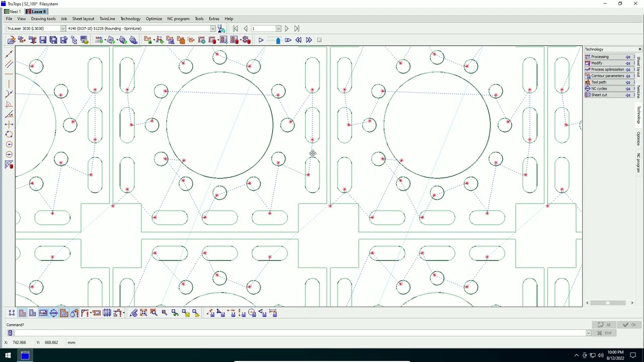The height and width of the screenshot is (362, 644).
Task: Pin the Processing section
Action: [x=628, y=57]
